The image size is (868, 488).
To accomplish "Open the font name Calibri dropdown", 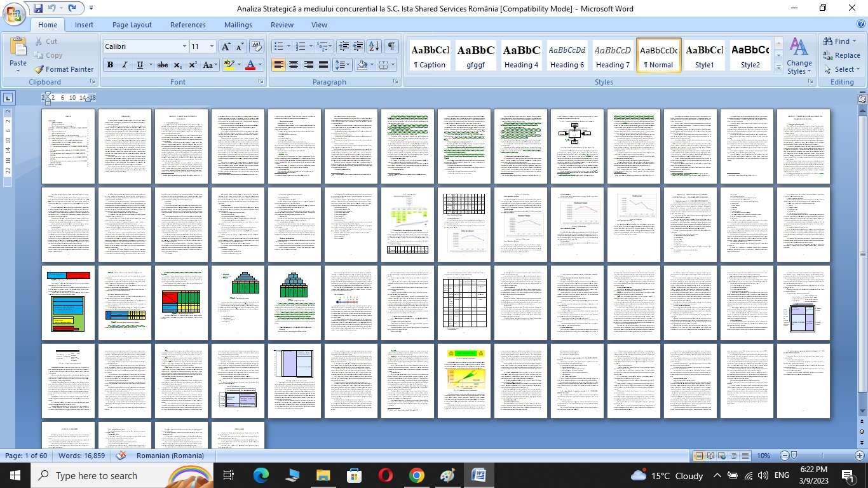I will (x=184, y=46).
